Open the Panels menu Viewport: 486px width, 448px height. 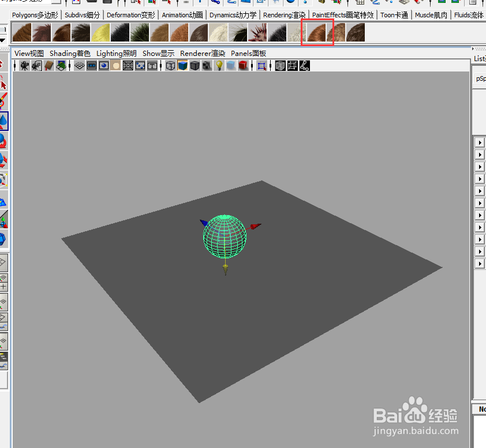click(248, 53)
